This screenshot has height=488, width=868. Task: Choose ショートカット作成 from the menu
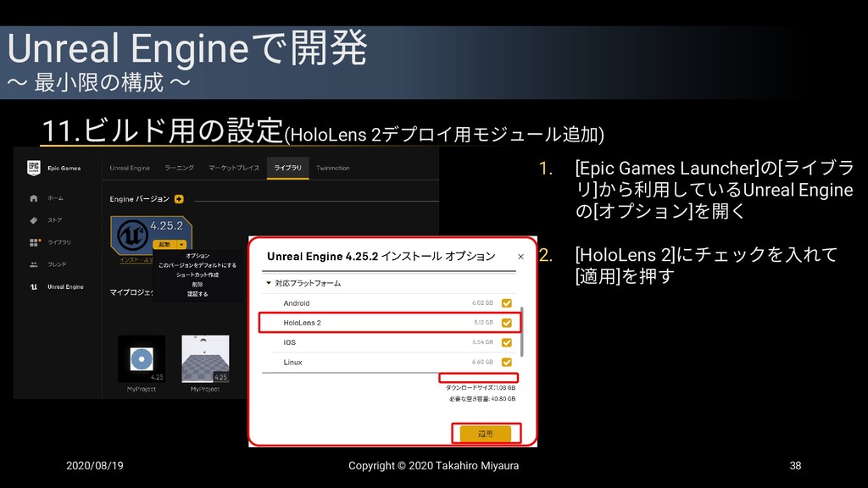pos(198,275)
